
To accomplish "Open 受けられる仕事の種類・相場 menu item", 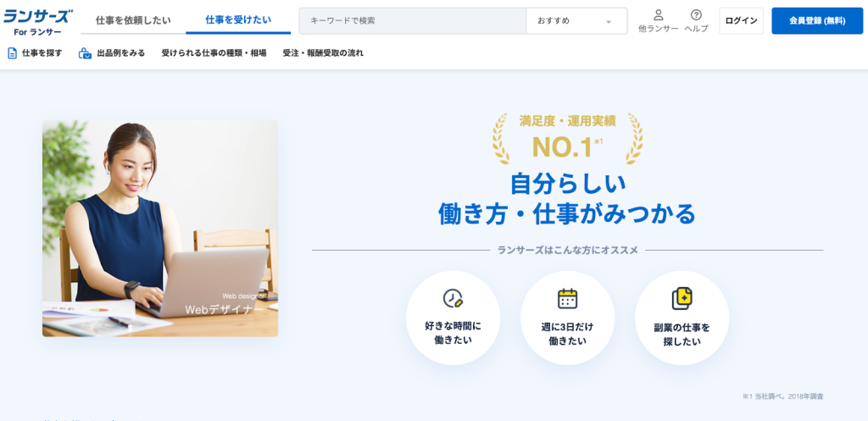I will 214,53.
